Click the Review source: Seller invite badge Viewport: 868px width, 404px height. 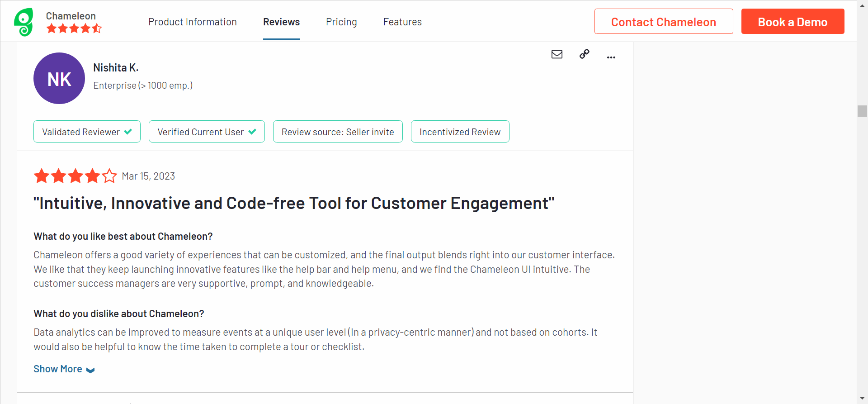tap(338, 132)
